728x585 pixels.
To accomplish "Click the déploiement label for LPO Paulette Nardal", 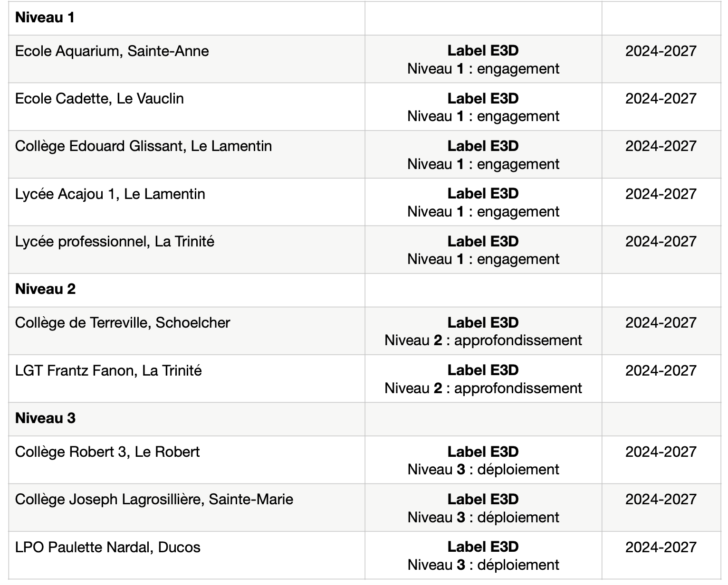I will (518, 565).
